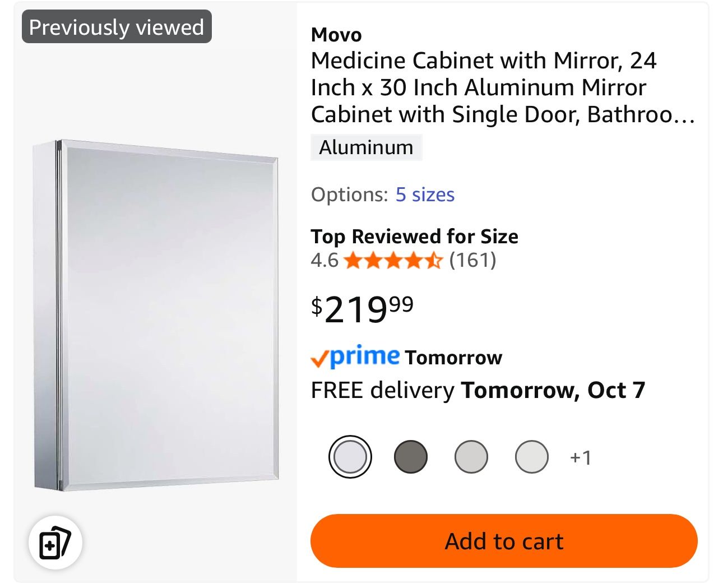The height and width of the screenshot is (588, 723).
Task: Open the Movo brand page
Action: click(x=336, y=35)
